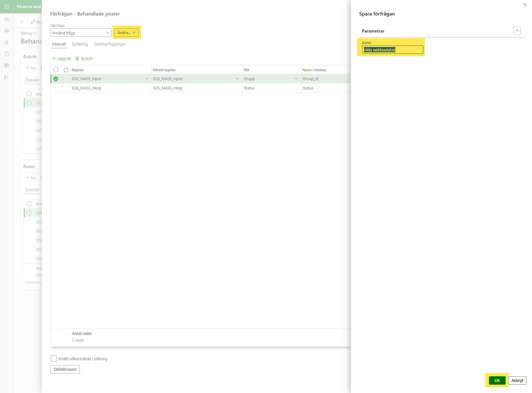Open Workspaces icon in sidebar

tap(7, 66)
